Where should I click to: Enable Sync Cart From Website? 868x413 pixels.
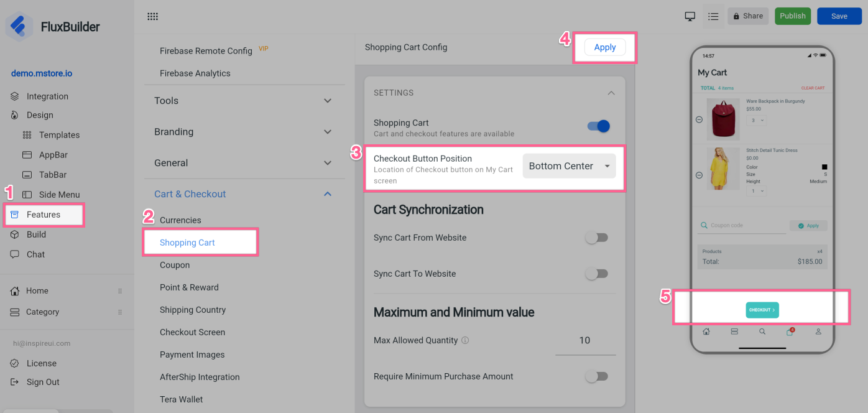click(x=597, y=238)
